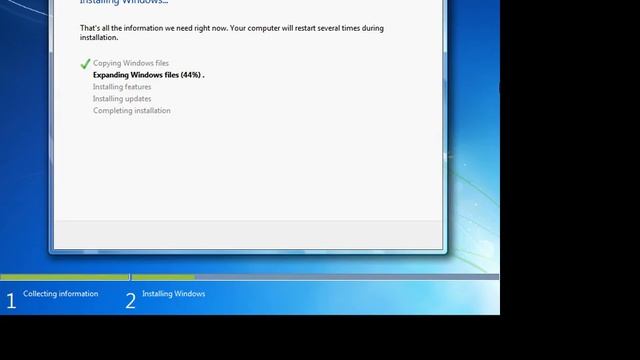Click the 'Installing Windows' stage label at bottom

click(174, 294)
